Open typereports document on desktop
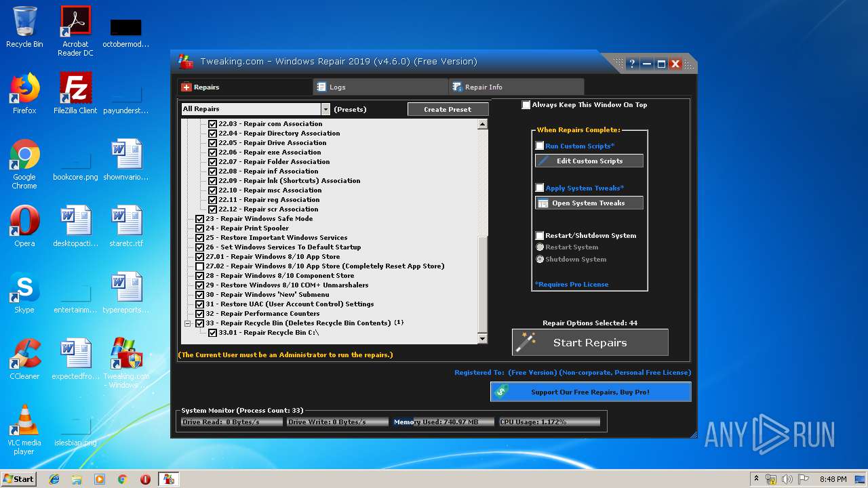The height and width of the screenshot is (488, 868). (126, 293)
